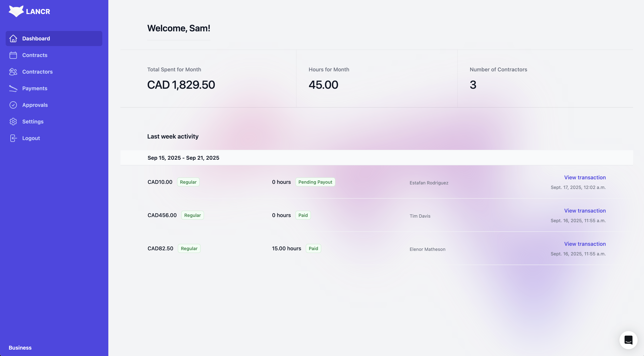Click the Number of Contractors card
This screenshot has height=356, width=644.
point(545,79)
